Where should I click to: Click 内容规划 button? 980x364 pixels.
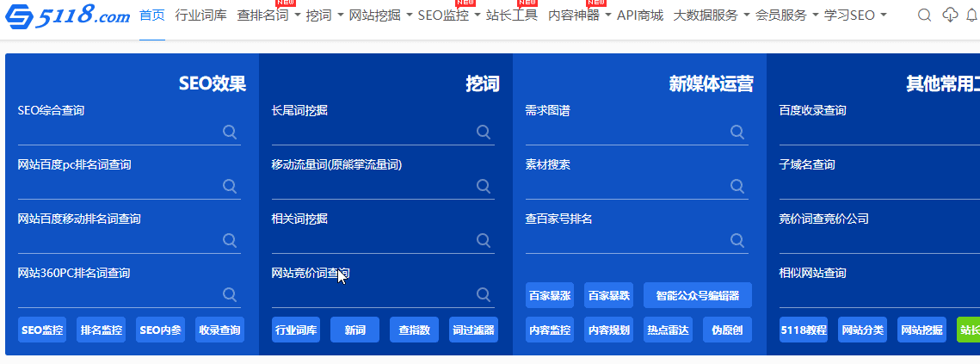coord(609,330)
